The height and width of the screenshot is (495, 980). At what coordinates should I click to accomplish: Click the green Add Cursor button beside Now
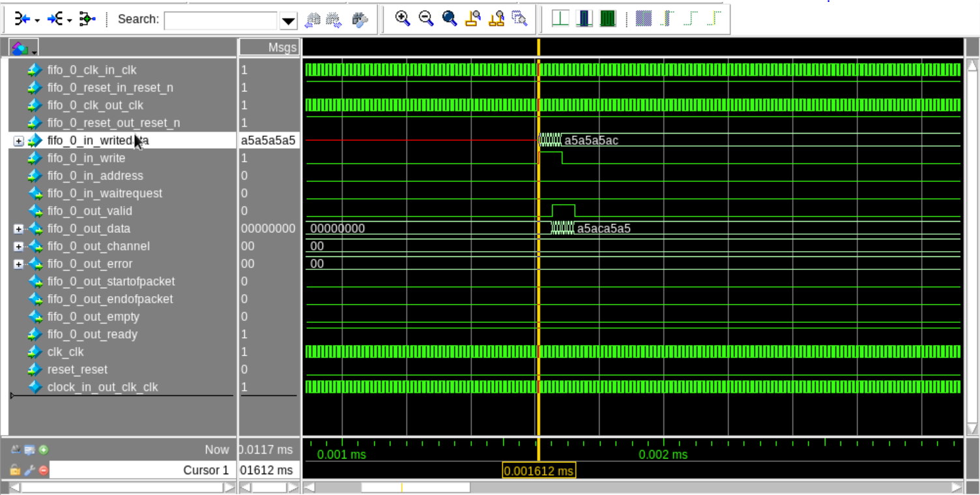(x=44, y=449)
